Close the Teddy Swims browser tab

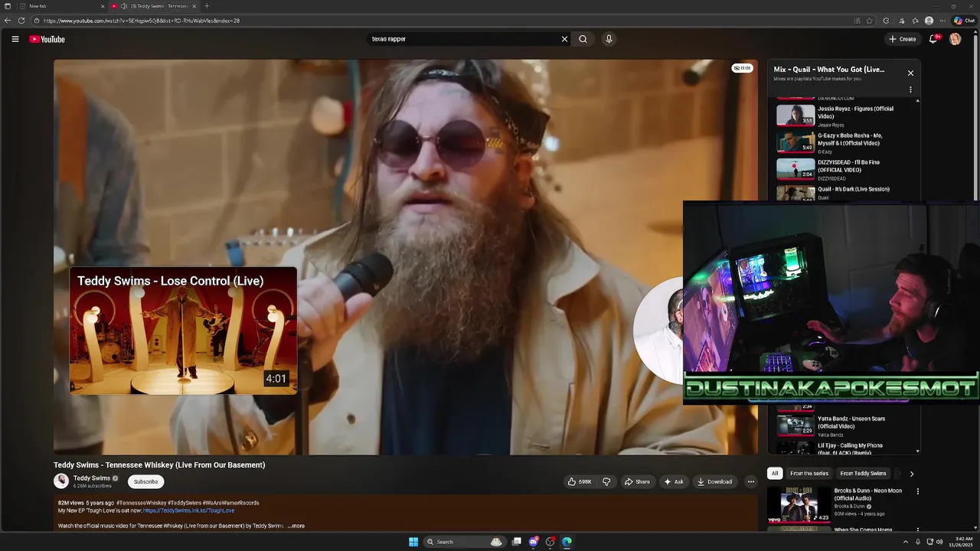tap(194, 6)
